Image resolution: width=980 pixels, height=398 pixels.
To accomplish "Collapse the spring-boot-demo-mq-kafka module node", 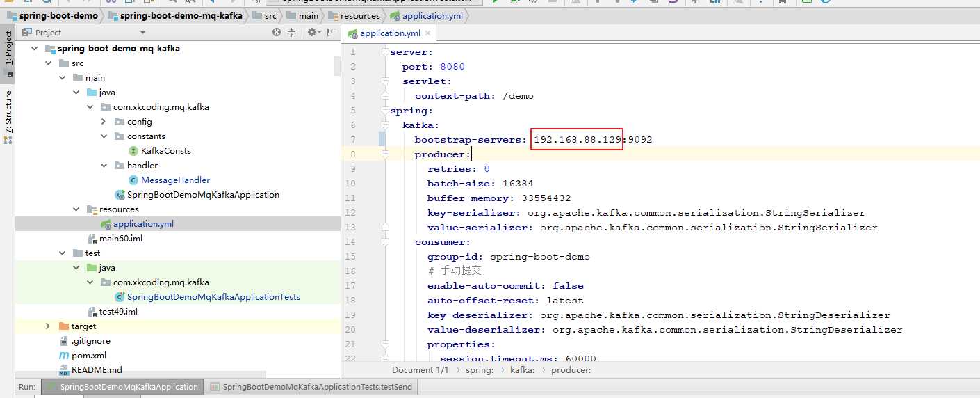I will tap(34, 49).
